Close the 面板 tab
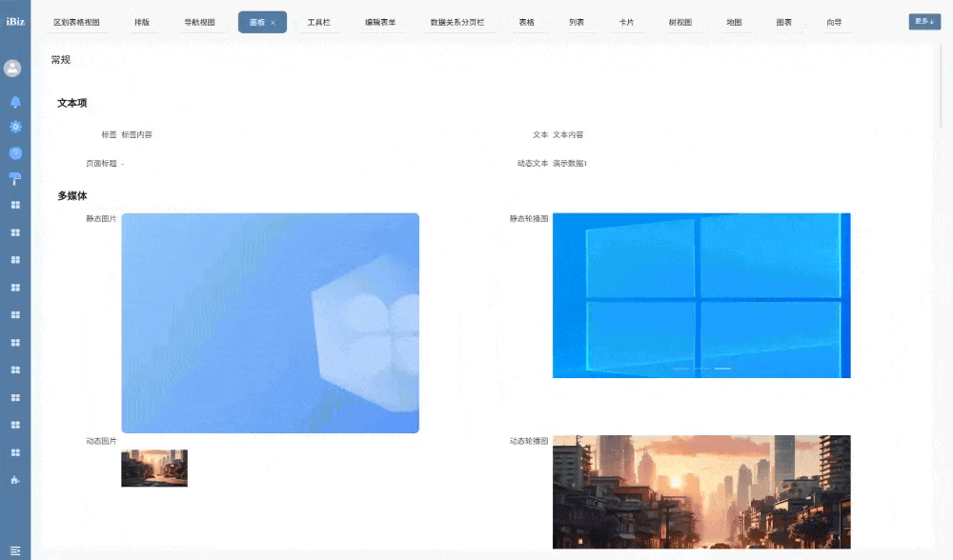953x560 pixels. coord(273,23)
